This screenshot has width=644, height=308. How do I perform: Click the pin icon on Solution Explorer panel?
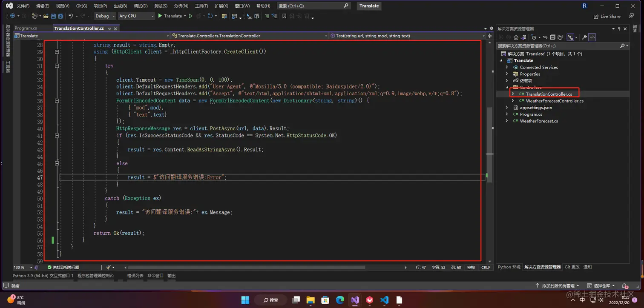pos(619,29)
